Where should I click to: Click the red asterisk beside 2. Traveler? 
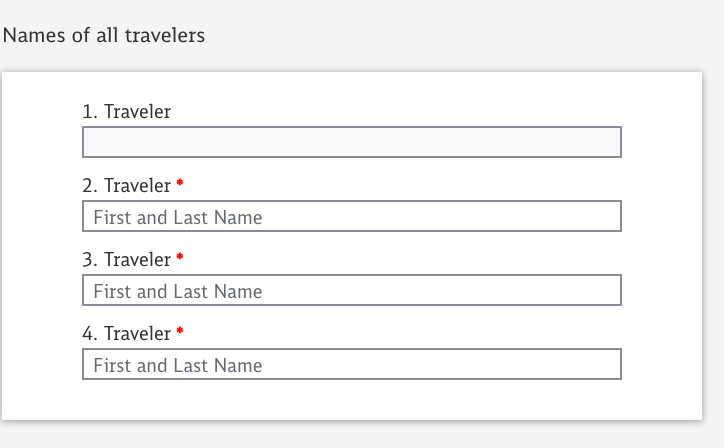point(180,185)
